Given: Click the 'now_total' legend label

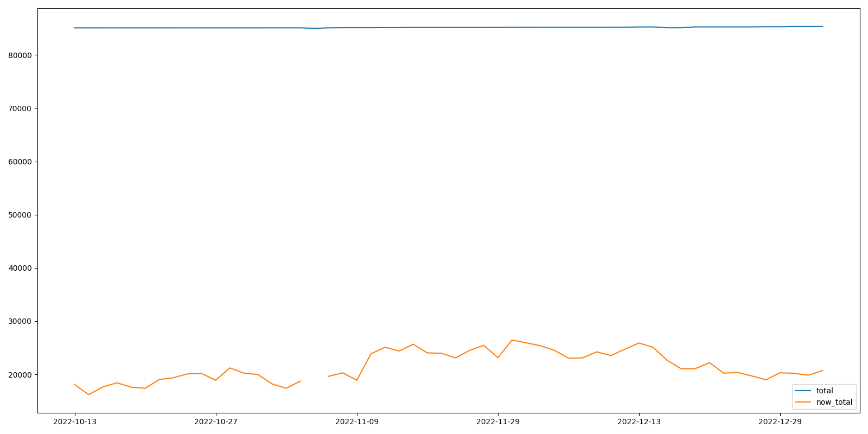Looking at the screenshot, I should [x=834, y=403].
